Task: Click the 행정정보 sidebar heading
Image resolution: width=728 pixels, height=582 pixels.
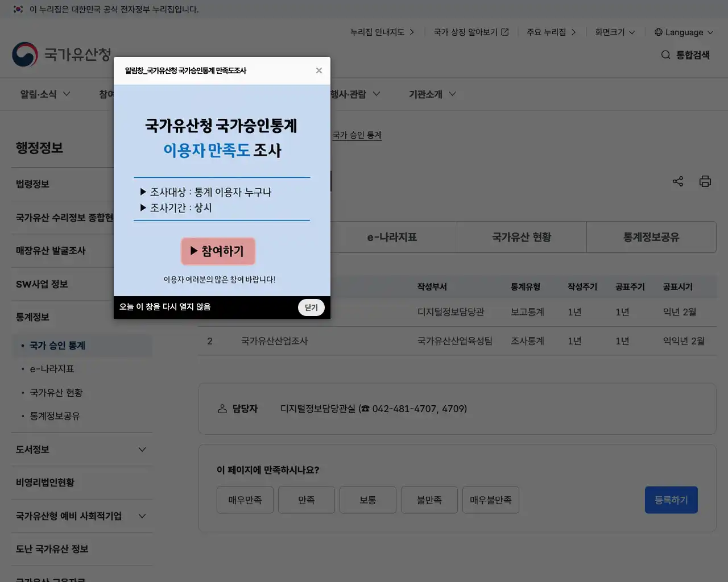Action: pos(39,148)
